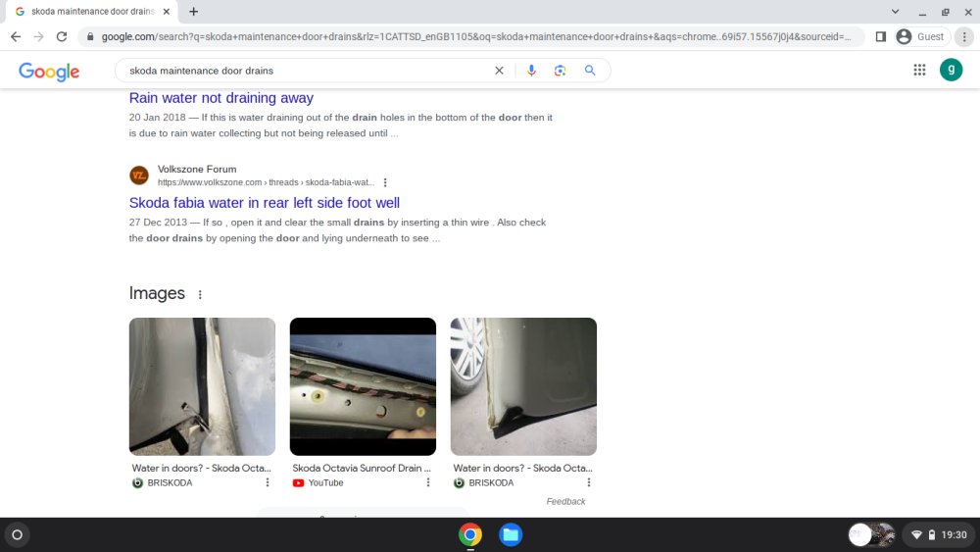
Task: Open the BRISKODA image showing a wheel
Action: 523,386
